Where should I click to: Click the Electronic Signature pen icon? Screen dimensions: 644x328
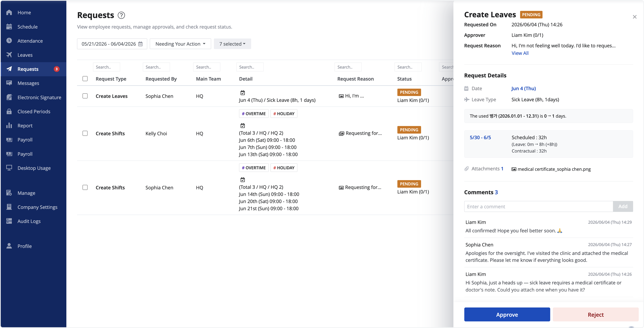click(9, 98)
